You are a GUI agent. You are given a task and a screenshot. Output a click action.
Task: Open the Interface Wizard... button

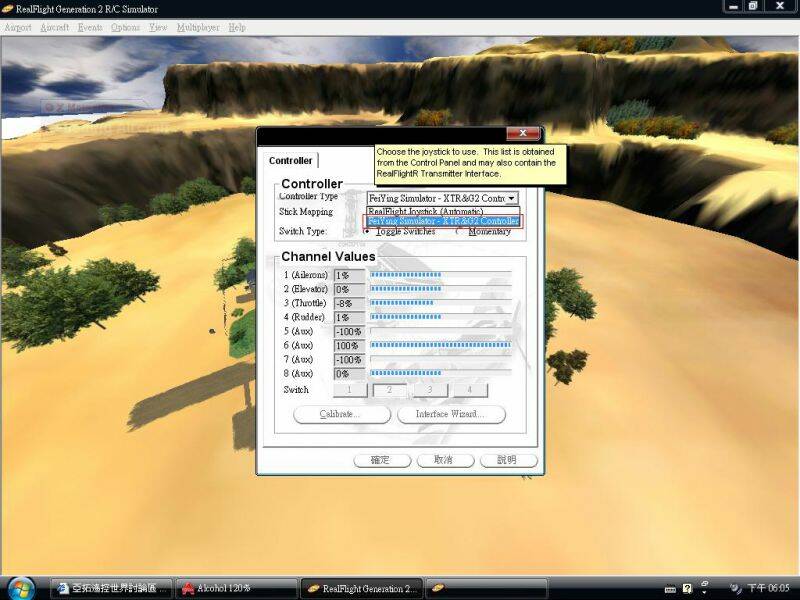451,414
